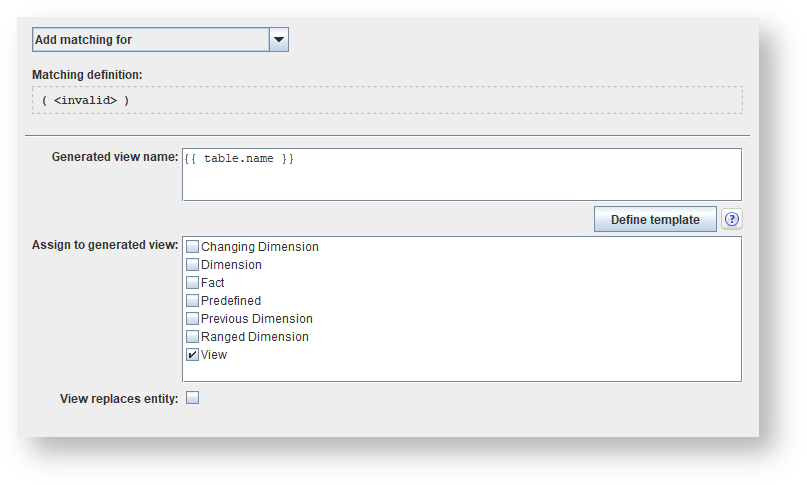
Task: Tick the Dimension checkbox
Action: point(193,265)
